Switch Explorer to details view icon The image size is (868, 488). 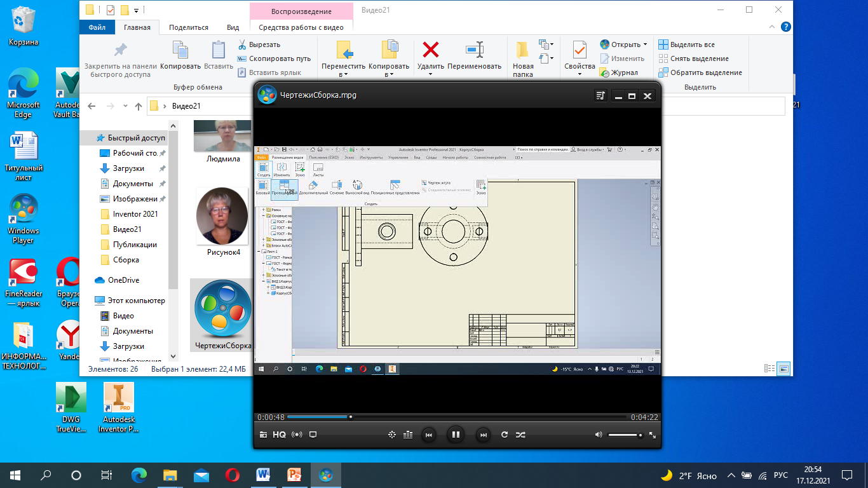point(770,369)
